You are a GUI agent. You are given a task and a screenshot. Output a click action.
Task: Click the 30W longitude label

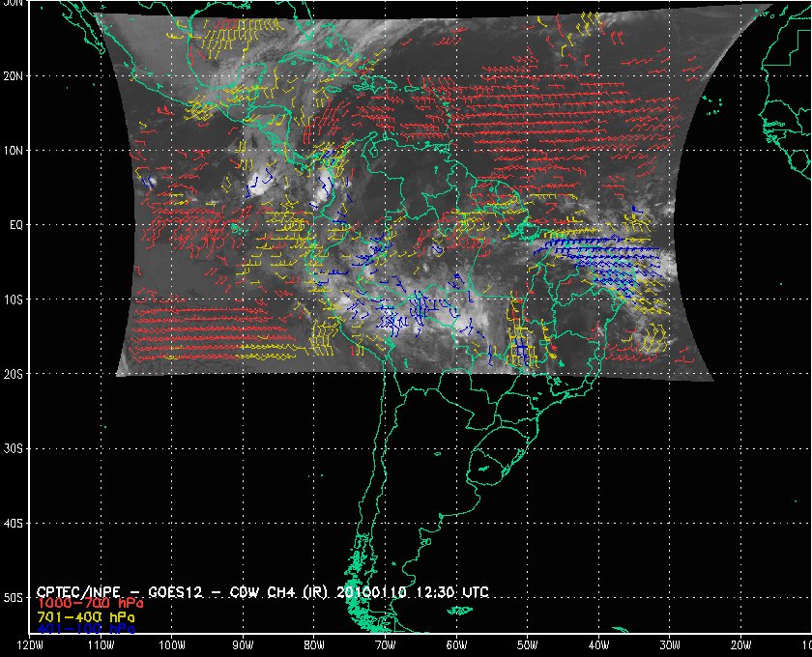click(670, 645)
